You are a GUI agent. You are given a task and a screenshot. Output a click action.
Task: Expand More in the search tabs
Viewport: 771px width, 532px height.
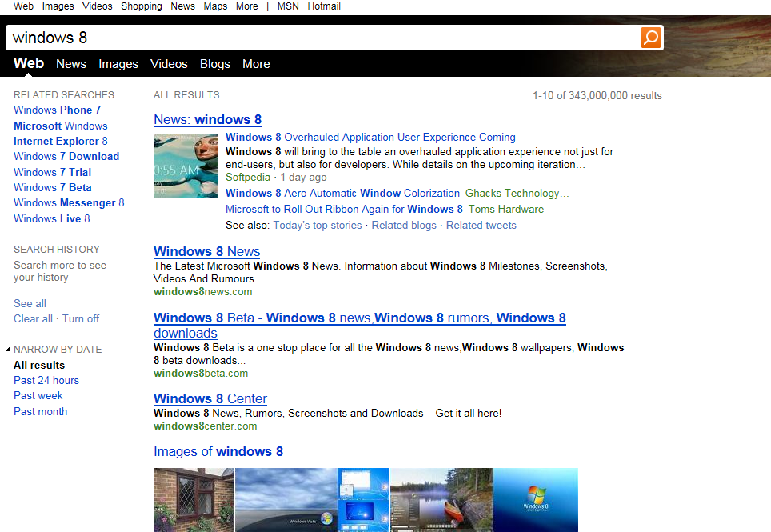pos(256,64)
